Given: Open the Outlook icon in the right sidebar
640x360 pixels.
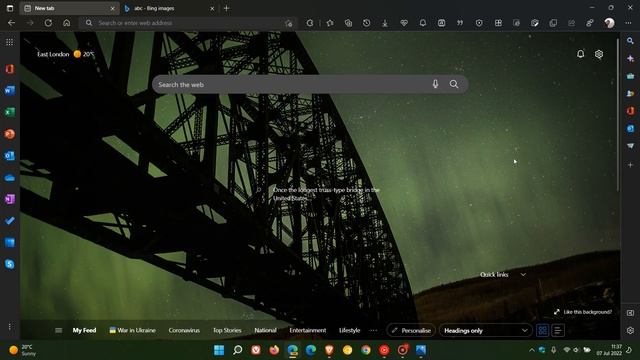Looking at the screenshot, I should tap(630, 129).
